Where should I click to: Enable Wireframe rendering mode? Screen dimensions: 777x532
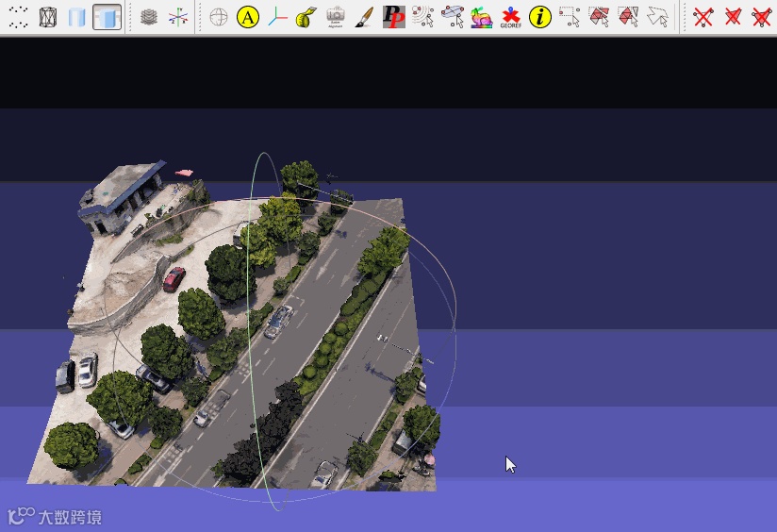coord(47,17)
